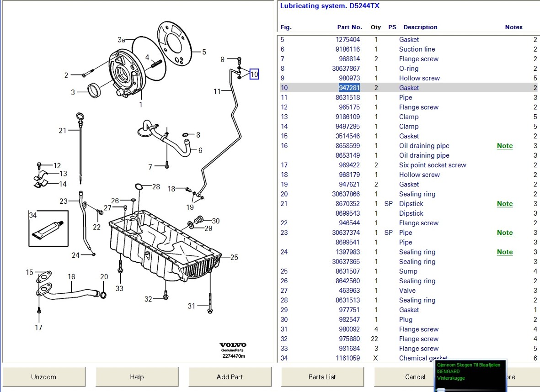Select Sealing ring row 30637865
This screenshot has width=540, height=392.
click(x=408, y=262)
